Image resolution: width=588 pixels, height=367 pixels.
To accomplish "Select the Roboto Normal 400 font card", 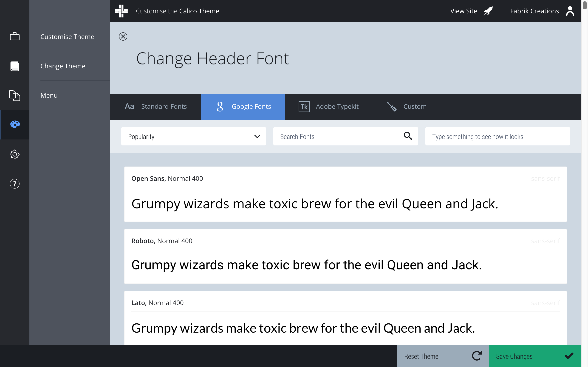I will (345, 256).
